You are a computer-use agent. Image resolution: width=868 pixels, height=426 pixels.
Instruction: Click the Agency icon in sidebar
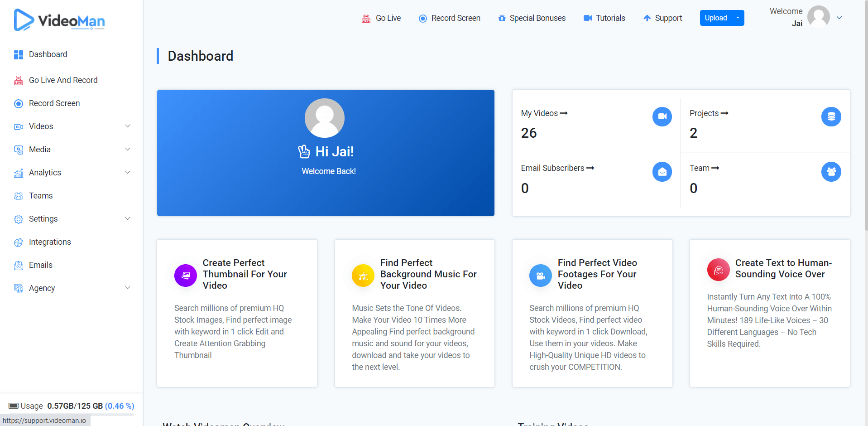pyautogui.click(x=19, y=289)
